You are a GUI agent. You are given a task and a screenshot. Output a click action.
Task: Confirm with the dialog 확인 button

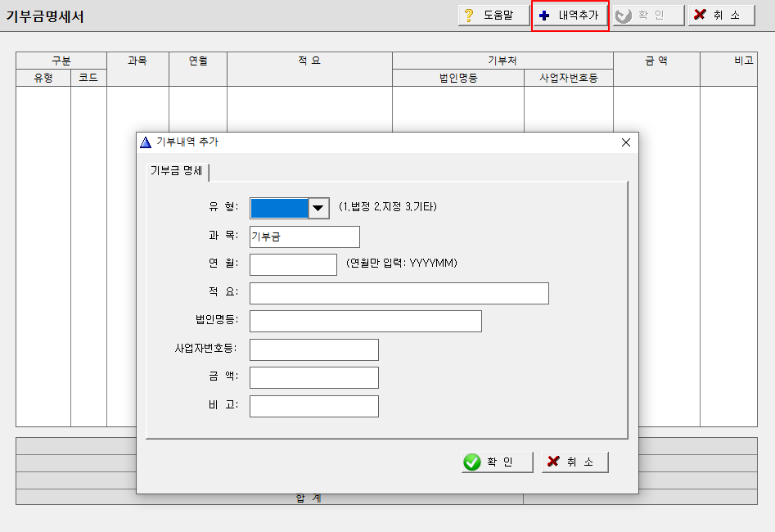click(x=498, y=462)
